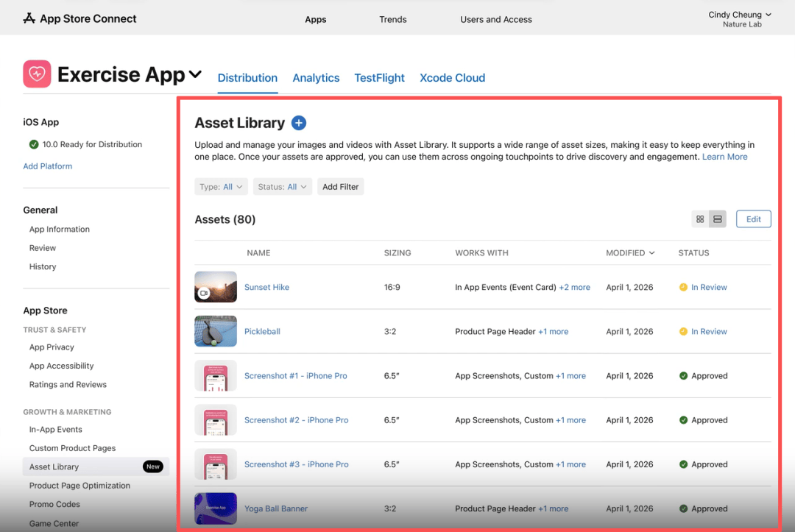Sort by the Modified column header
The height and width of the screenshot is (532, 795).
[x=630, y=253]
